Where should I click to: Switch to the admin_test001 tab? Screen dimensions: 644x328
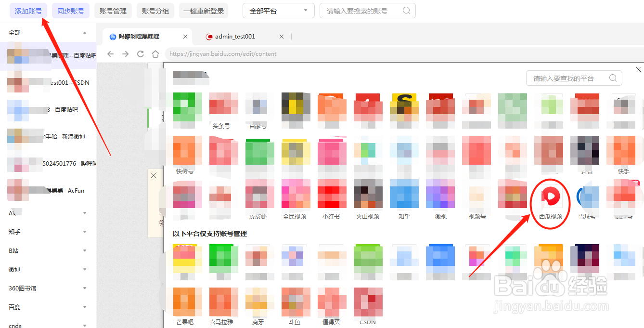235,37
